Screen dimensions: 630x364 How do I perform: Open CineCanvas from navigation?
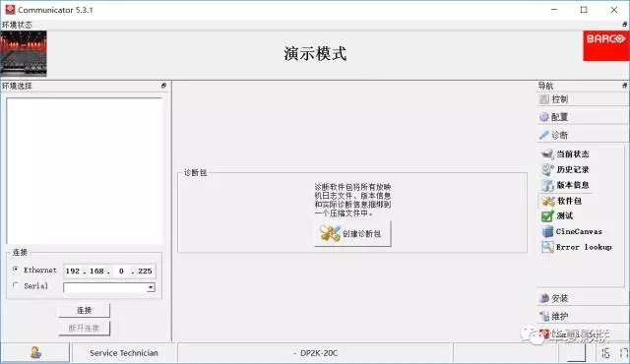tap(571, 231)
